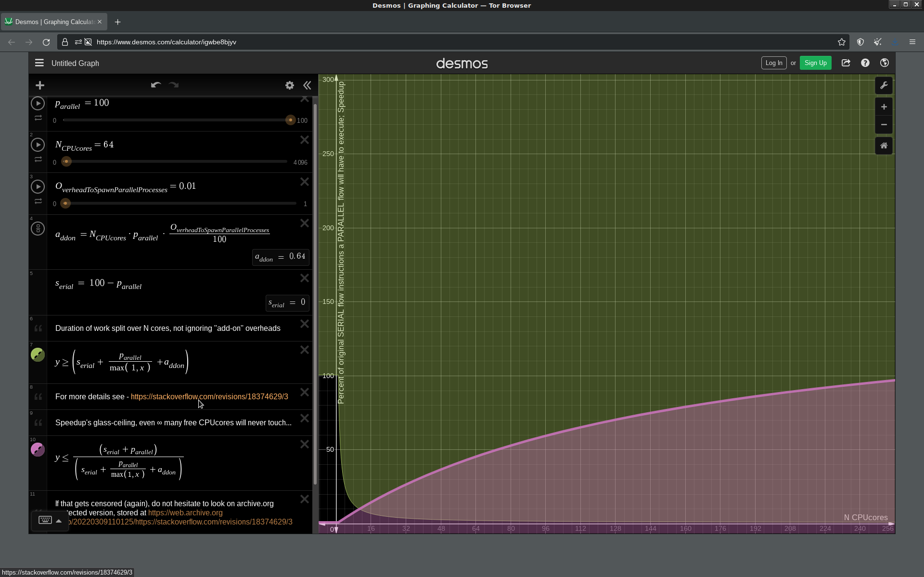Change NCPUcores animation loop mode
Image resolution: width=924 pixels, height=577 pixels.
coord(38,159)
